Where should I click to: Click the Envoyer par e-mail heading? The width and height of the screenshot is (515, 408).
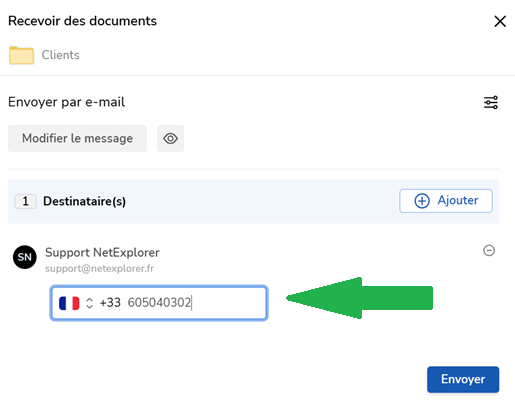66,102
